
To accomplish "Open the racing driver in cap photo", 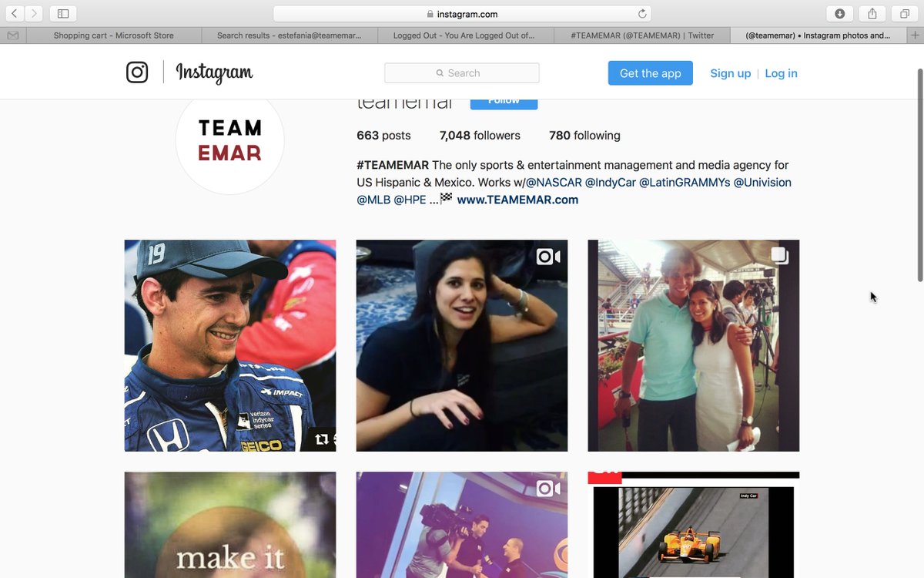I will coord(230,345).
